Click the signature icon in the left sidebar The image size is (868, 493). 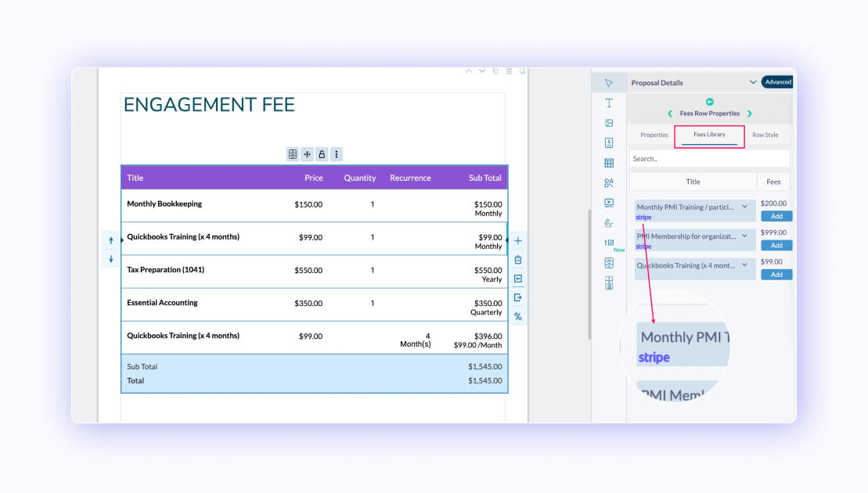tap(610, 223)
